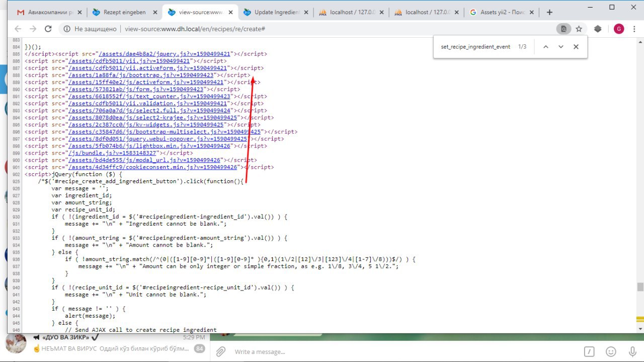Click the Send AJAX call comment line
Image resolution: width=644 pixels, height=362 pixels.
coord(141,330)
